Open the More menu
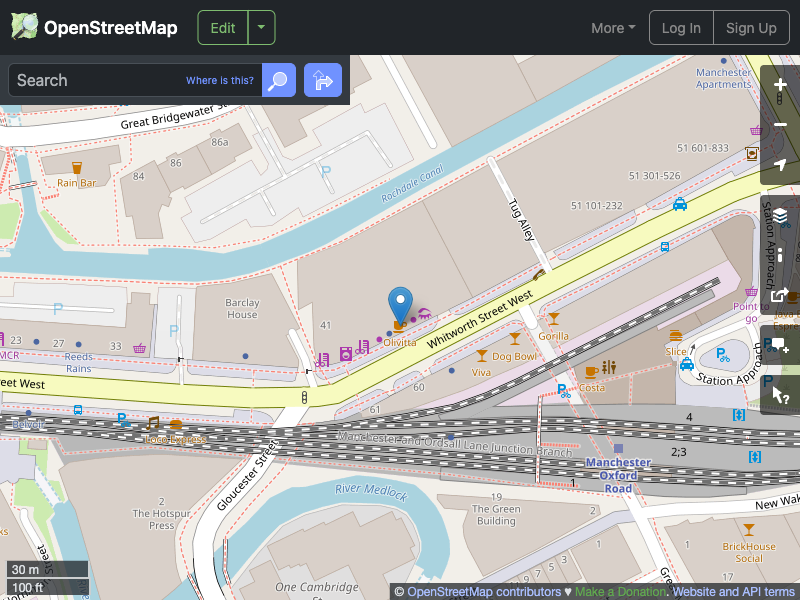Viewport: 800px width, 600px height. point(612,27)
